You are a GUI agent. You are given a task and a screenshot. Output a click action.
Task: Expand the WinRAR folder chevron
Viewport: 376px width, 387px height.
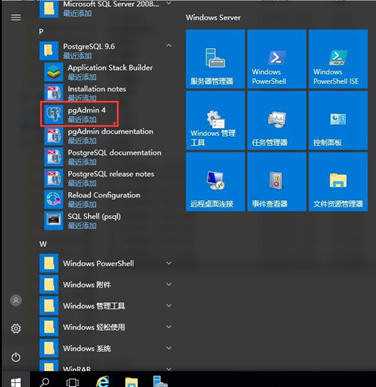pos(169,369)
